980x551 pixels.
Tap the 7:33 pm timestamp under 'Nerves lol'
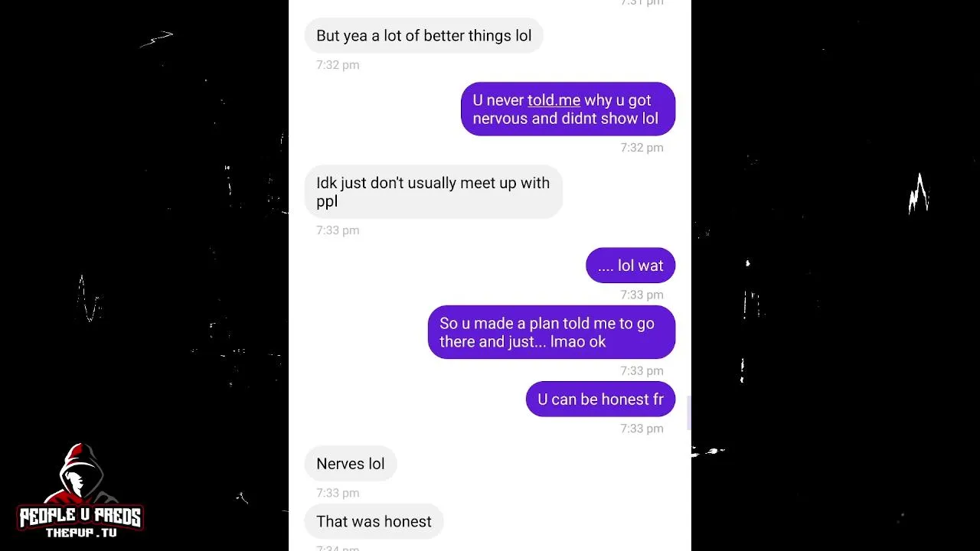click(x=338, y=493)
